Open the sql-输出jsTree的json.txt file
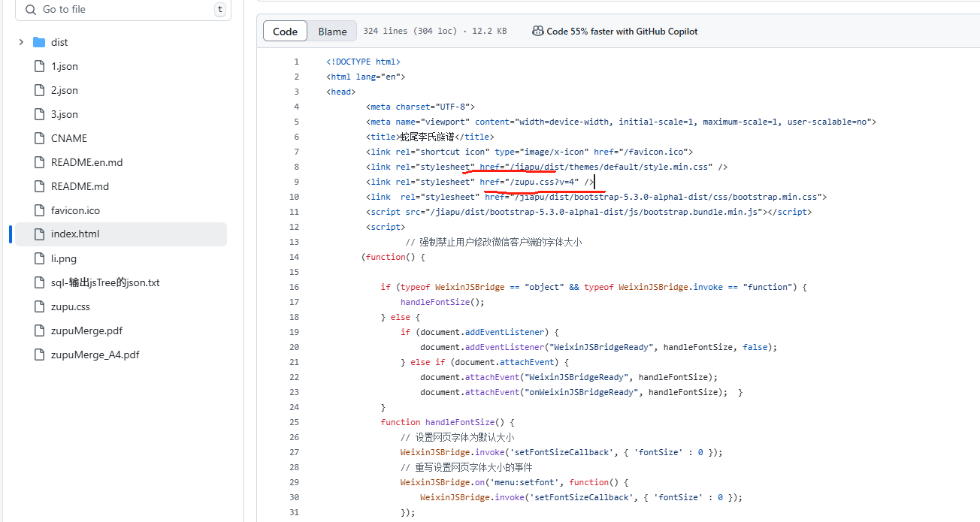This screenshot has height=522, width=980. (105, 282)
